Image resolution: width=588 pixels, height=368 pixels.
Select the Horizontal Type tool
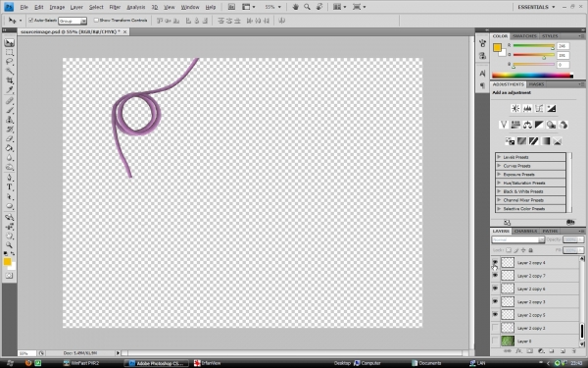click(x=10, y=187)
